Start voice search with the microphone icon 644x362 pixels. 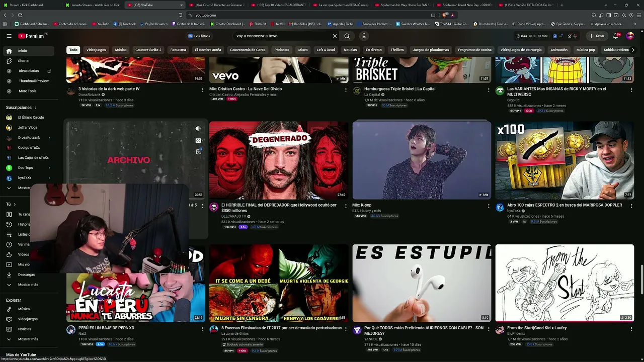coord(364,36)
